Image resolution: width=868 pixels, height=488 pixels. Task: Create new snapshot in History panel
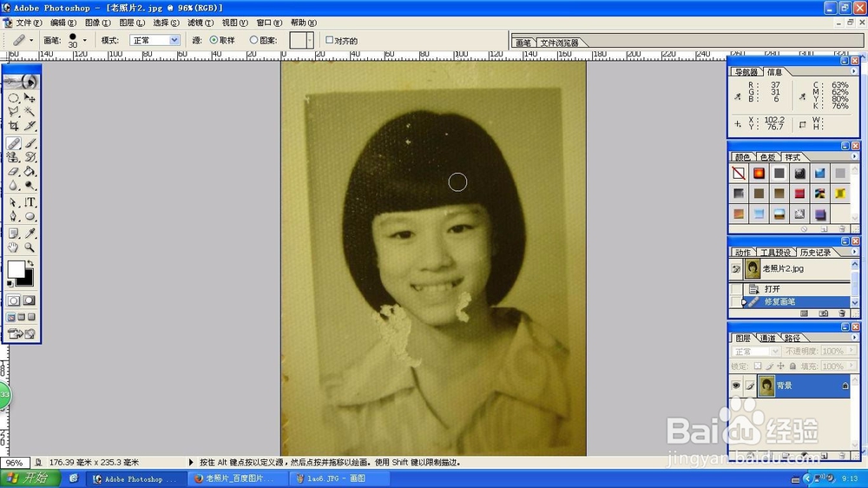point(823,313)
